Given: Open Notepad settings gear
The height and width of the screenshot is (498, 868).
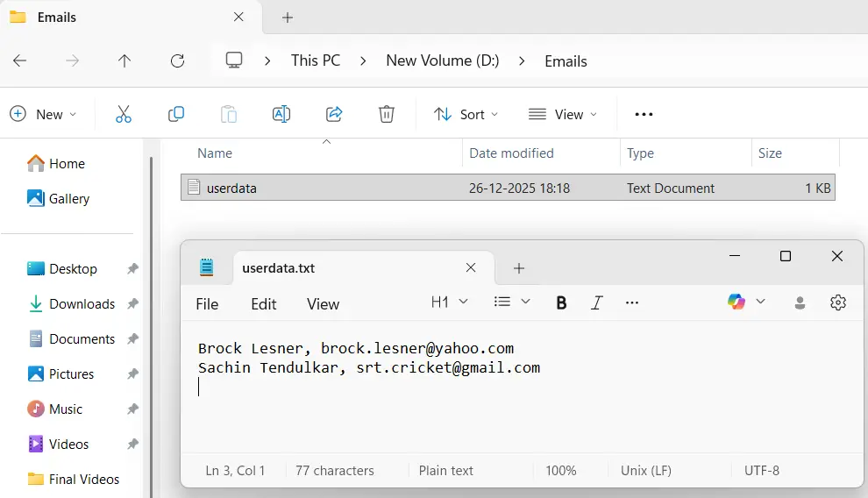Looking at the screenshot, I should 838,302.
